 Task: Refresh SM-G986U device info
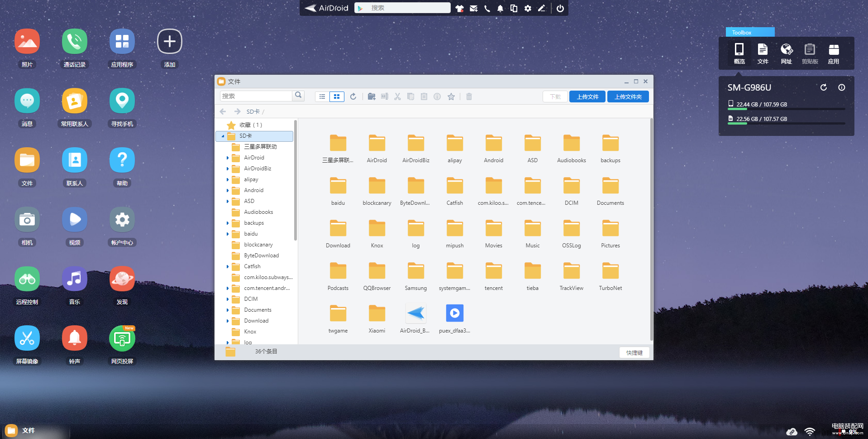point(824,87)
